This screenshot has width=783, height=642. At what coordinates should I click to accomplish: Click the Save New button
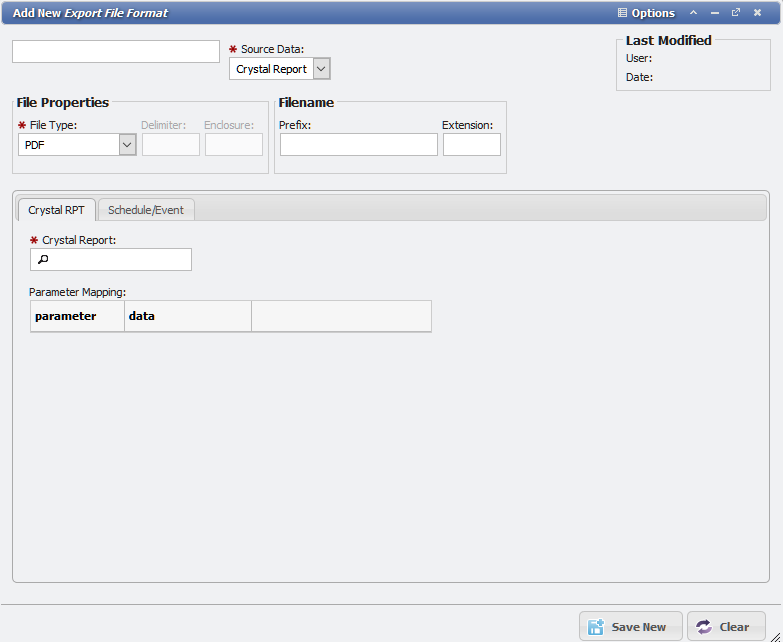pos(630,627)
